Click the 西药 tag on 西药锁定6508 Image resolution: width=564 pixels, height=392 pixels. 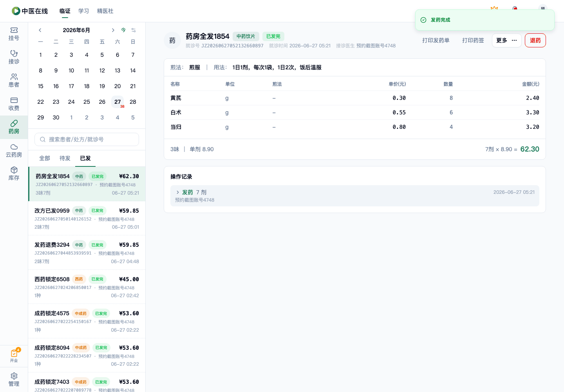79,279
